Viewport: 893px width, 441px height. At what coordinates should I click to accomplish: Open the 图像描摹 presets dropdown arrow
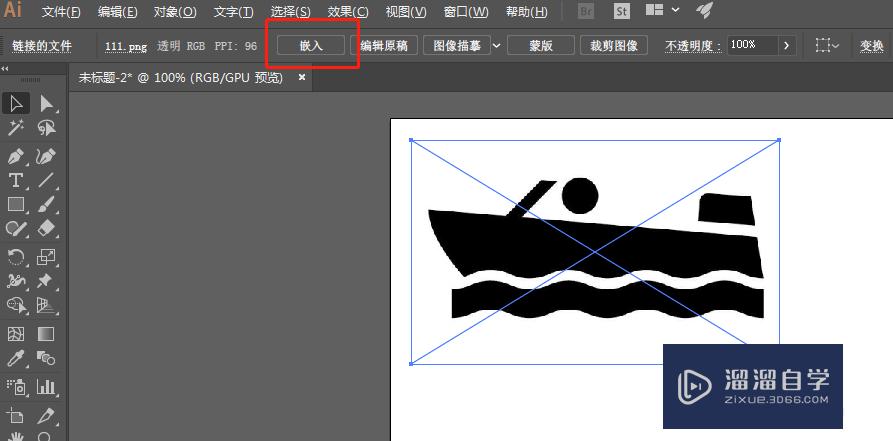[497, 46]
